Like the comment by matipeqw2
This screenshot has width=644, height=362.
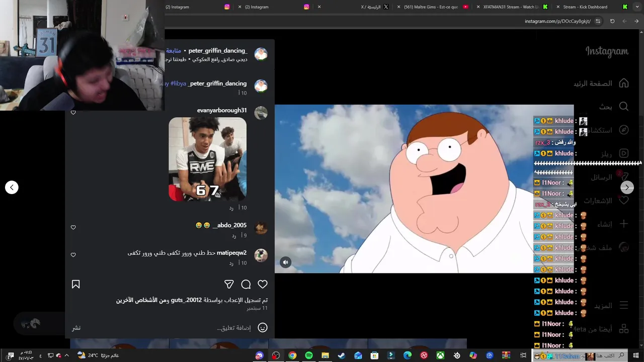tap(73, 255)
